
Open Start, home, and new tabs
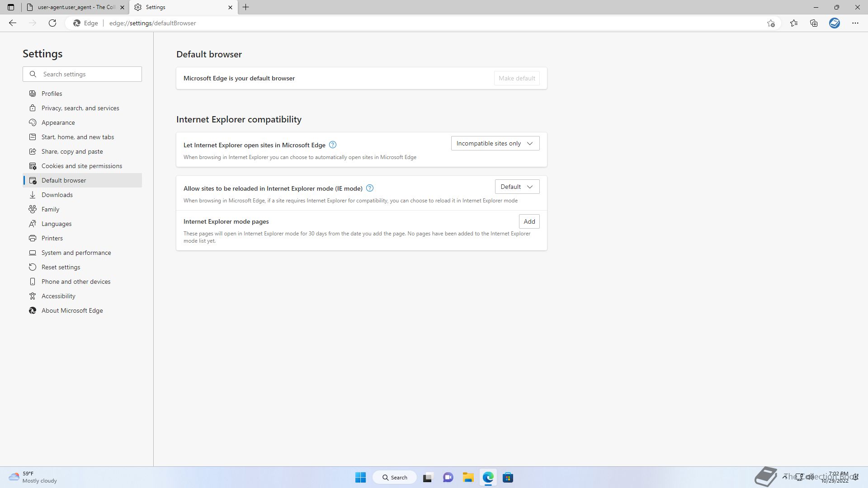pyautogui.click(x=82, y=137)
